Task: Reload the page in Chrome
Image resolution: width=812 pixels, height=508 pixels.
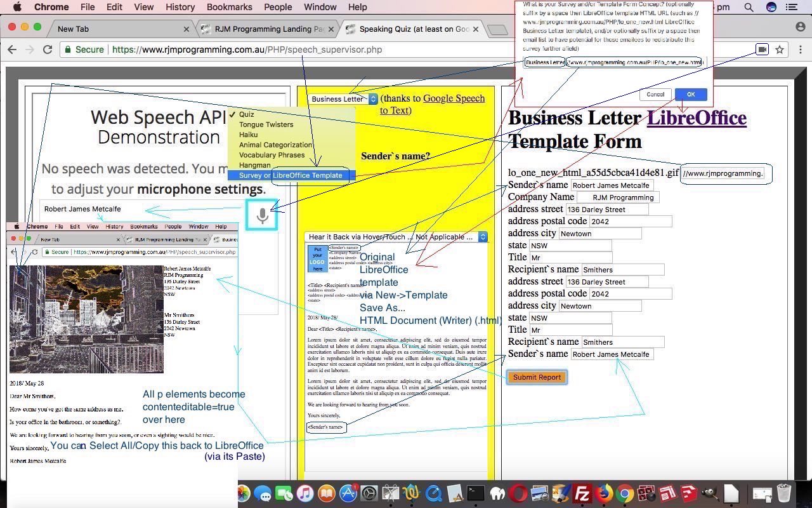Action: (x=47, y=50)
